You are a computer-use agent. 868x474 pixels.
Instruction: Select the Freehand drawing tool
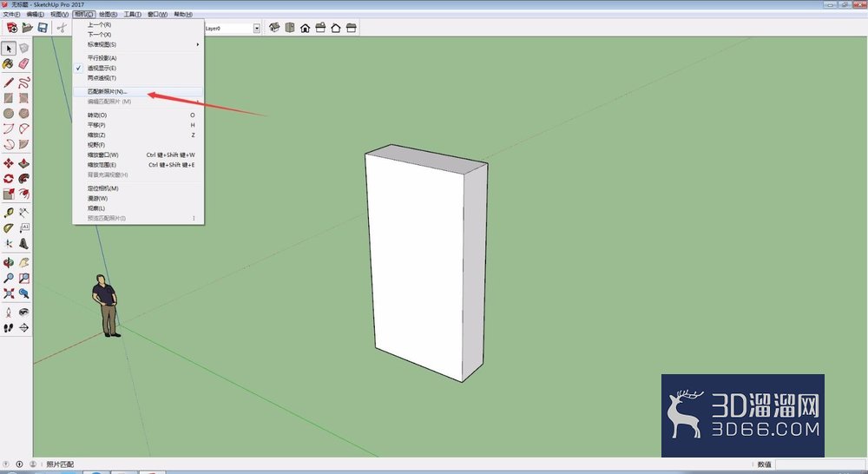pos(23,83)
